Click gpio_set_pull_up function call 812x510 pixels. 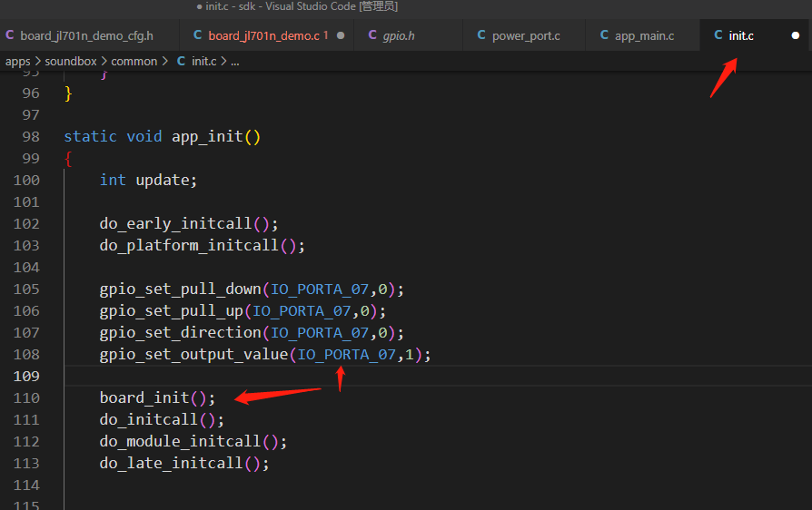click(x=172, y=311)
